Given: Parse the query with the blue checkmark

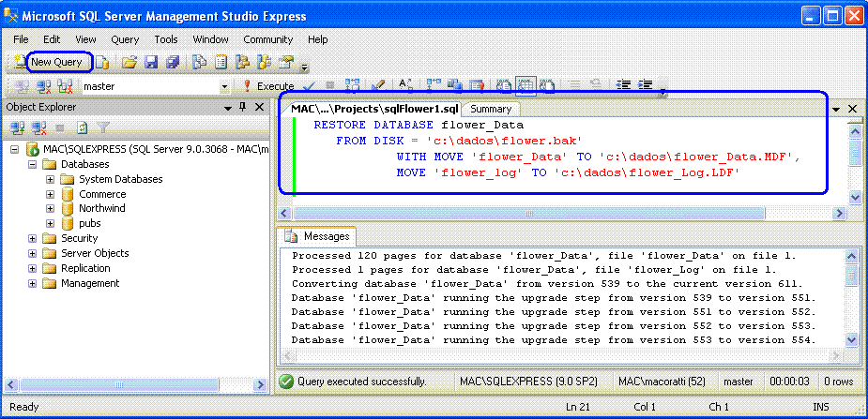Looking at the screenshot, I should tap(309, 86).
